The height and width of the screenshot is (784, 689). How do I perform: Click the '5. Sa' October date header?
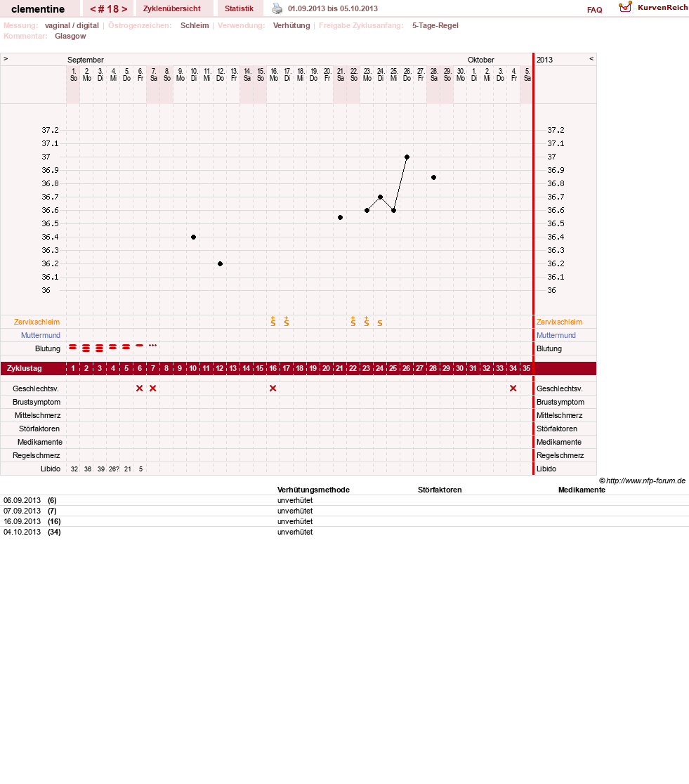[527, 75]
